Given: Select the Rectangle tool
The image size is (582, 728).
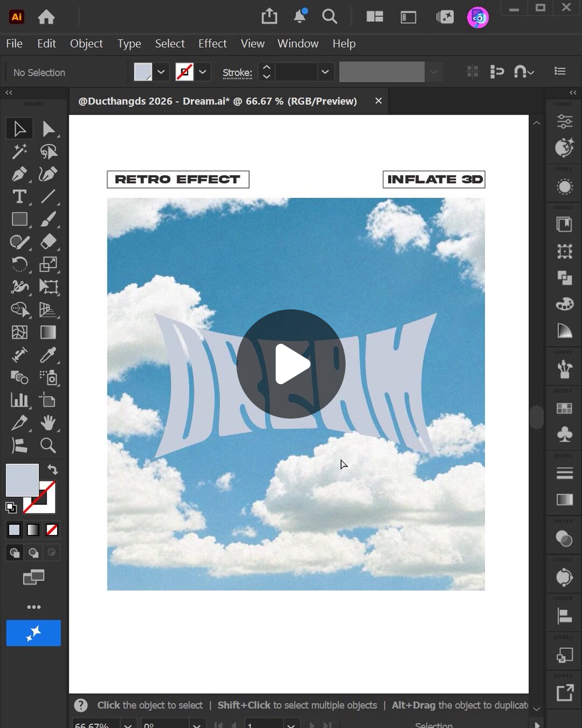Looking at the screenshot, I should (19, 219).
